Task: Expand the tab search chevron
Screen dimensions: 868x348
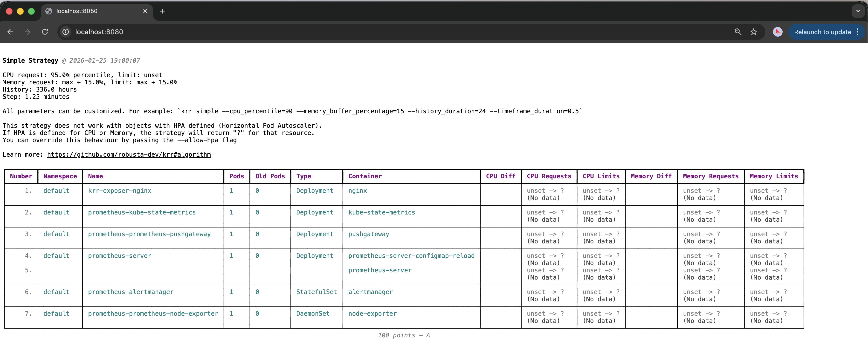Action: coord(858,11)
